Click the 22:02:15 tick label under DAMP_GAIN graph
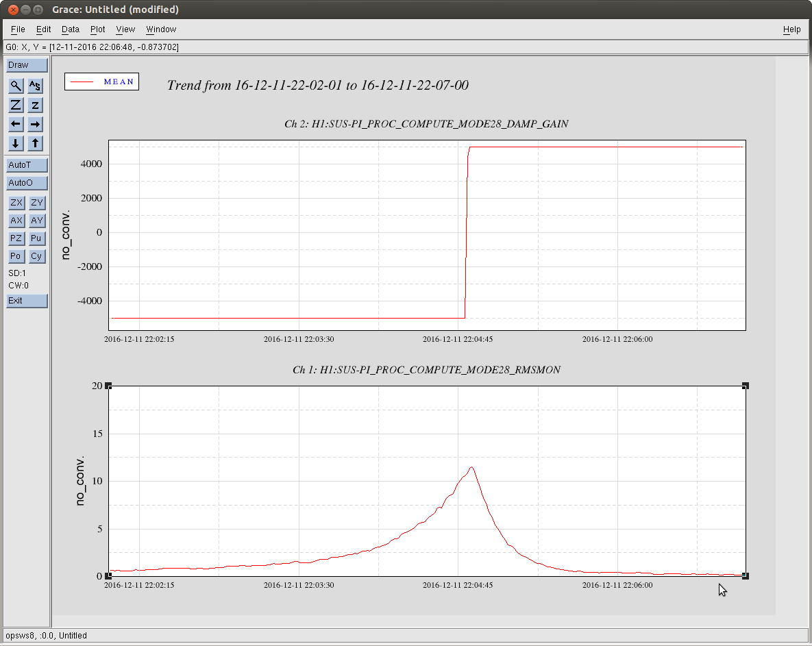 [x=139, y=340]
